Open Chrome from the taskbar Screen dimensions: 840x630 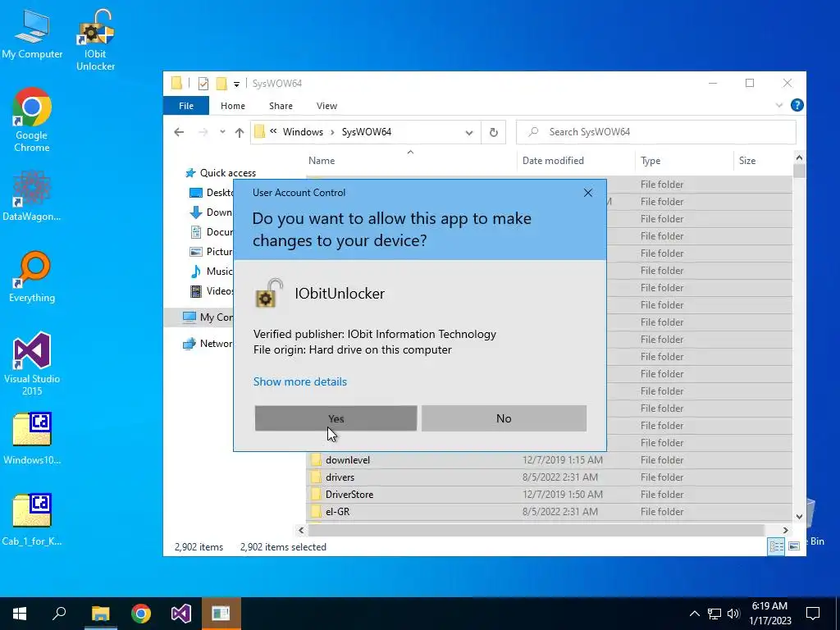141,614
